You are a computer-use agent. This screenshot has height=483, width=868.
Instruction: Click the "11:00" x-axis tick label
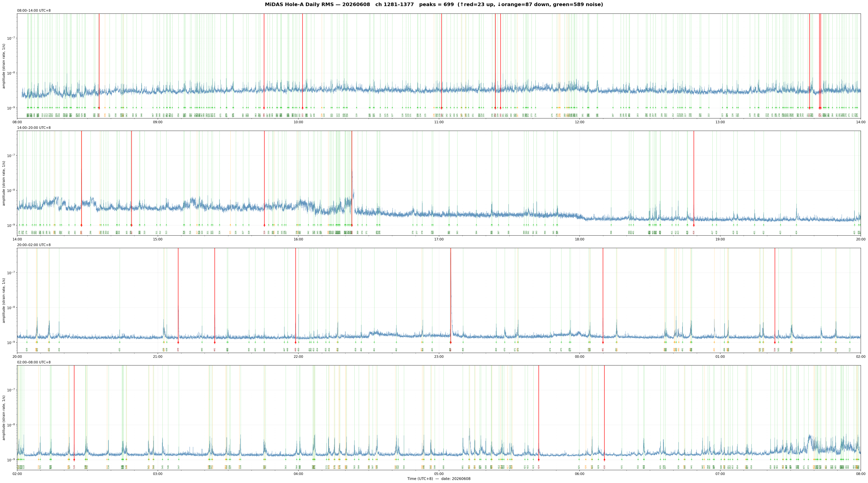click(439, 122)
